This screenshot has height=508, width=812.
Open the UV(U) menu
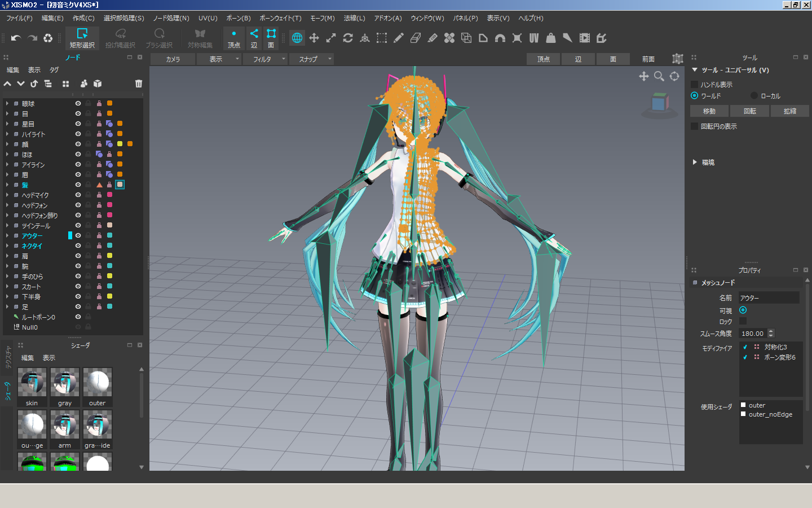[208, 18]
